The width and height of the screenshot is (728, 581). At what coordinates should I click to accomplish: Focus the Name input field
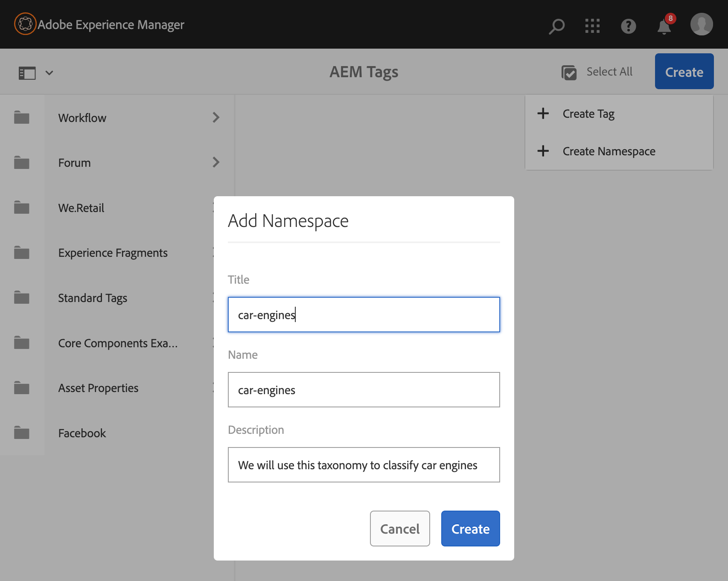[x=364, y=390]
